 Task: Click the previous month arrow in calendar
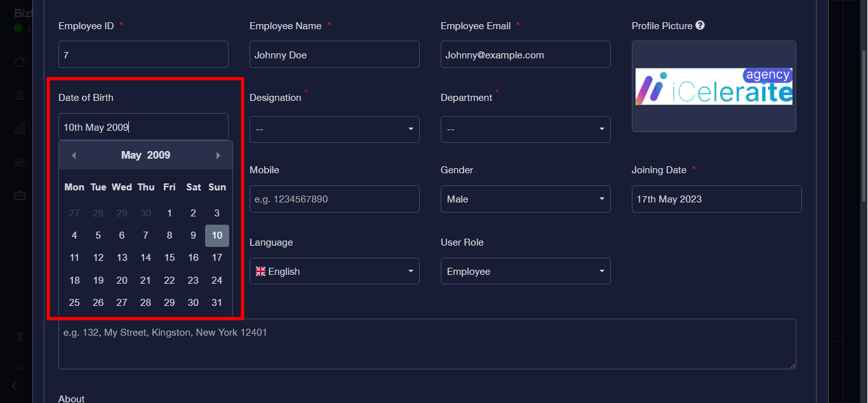click(x=74, y=155)
